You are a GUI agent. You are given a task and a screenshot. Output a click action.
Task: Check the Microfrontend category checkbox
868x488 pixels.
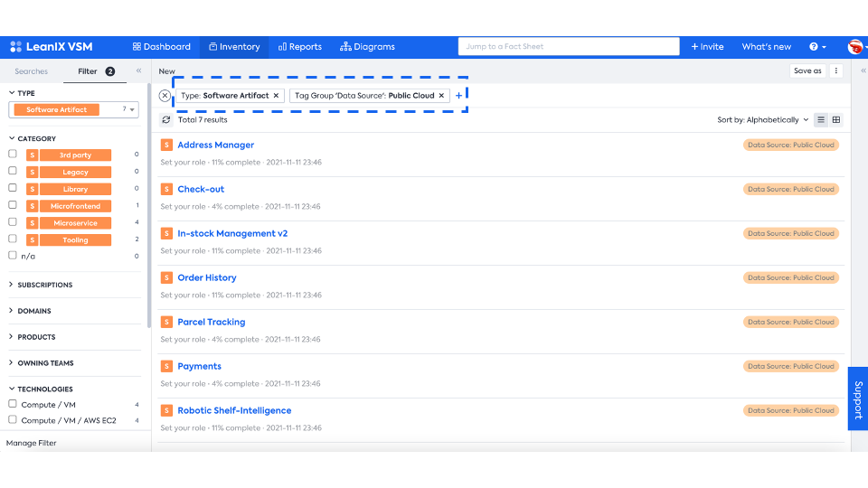13,205
